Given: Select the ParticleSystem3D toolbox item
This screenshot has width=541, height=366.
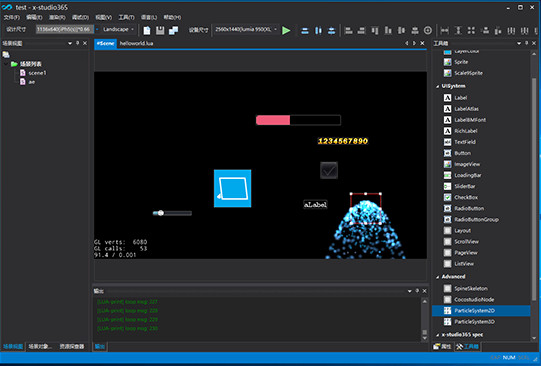Looking at the screenshot, I should [x=474, y=321].
